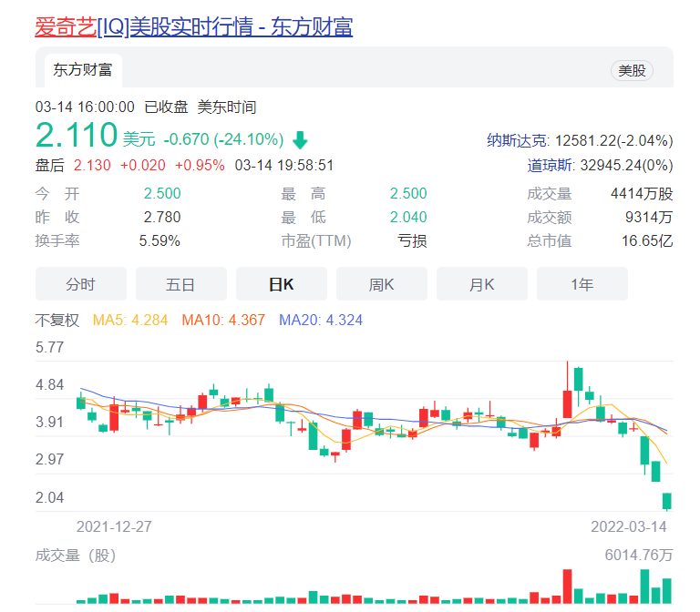This screenshot has height=612, width=700.
Task: Click the last green candlestick on 2022-03-14
Action: 667,501
